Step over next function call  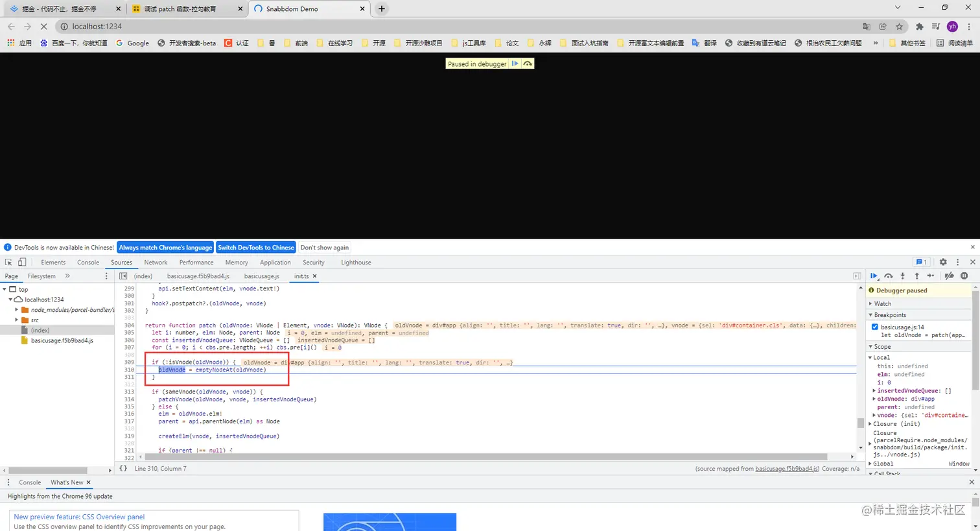pyautogui.click(x=889, y=276)
